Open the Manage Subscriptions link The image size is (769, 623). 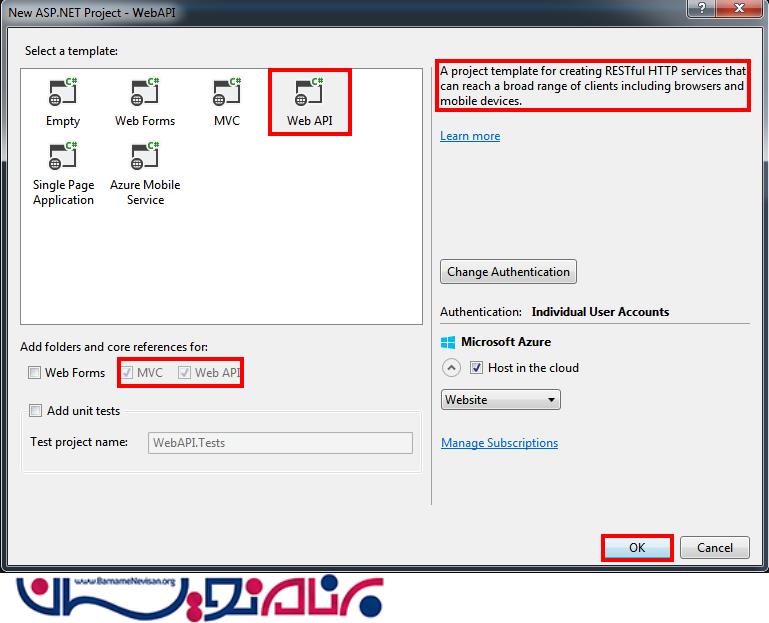pos(499,443)
